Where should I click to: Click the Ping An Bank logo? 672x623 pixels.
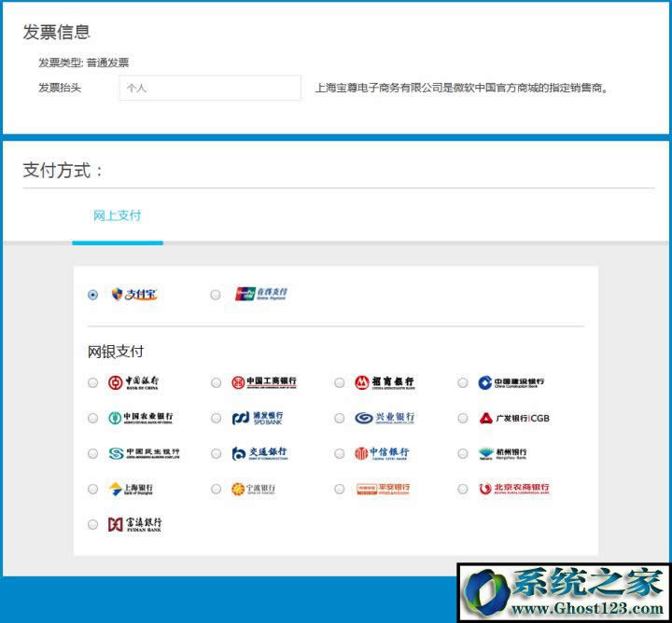383,489
